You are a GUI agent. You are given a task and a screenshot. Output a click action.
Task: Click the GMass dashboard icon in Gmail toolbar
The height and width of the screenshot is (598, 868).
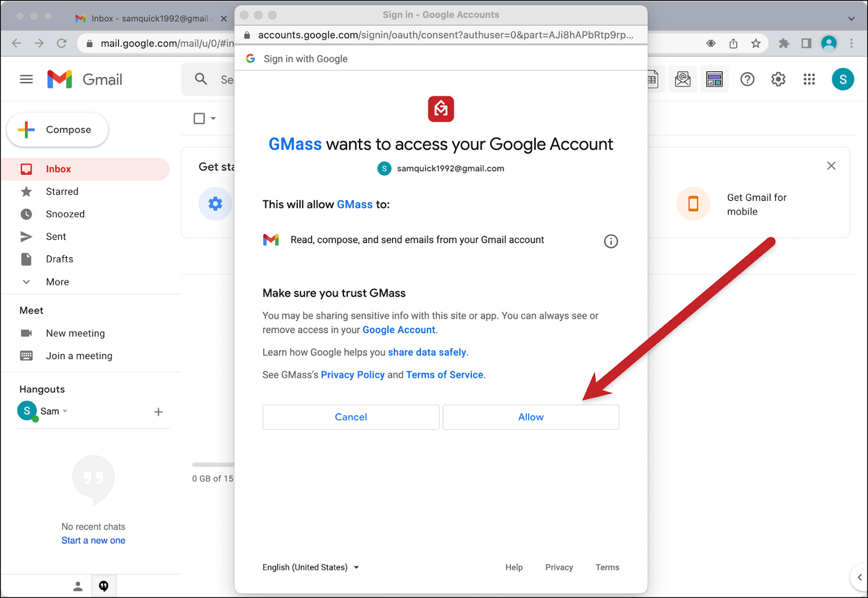(714, 80)
